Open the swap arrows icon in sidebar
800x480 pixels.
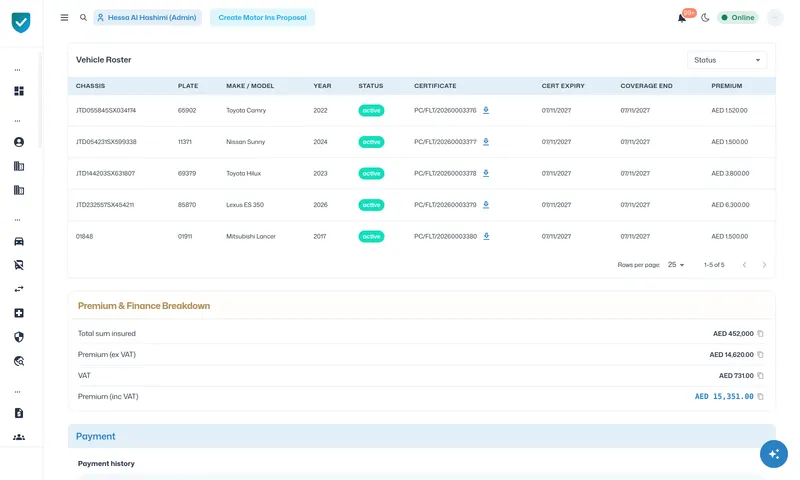19,289
